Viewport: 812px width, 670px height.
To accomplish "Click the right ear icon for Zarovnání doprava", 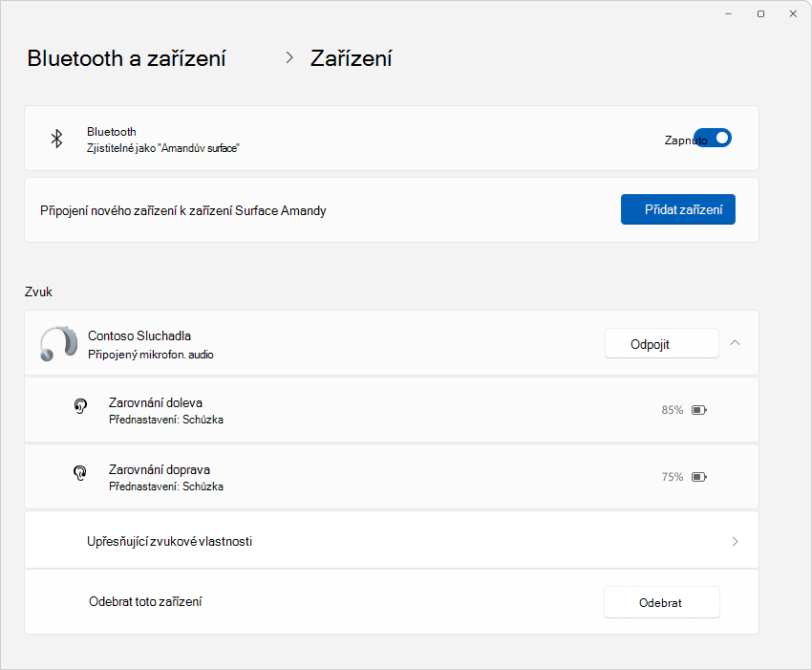I will click(79, 472).
